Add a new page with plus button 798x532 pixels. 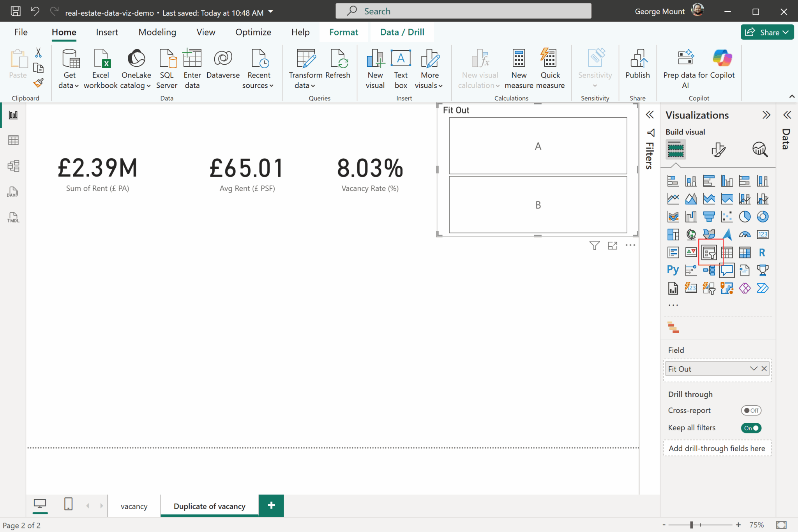271,506
